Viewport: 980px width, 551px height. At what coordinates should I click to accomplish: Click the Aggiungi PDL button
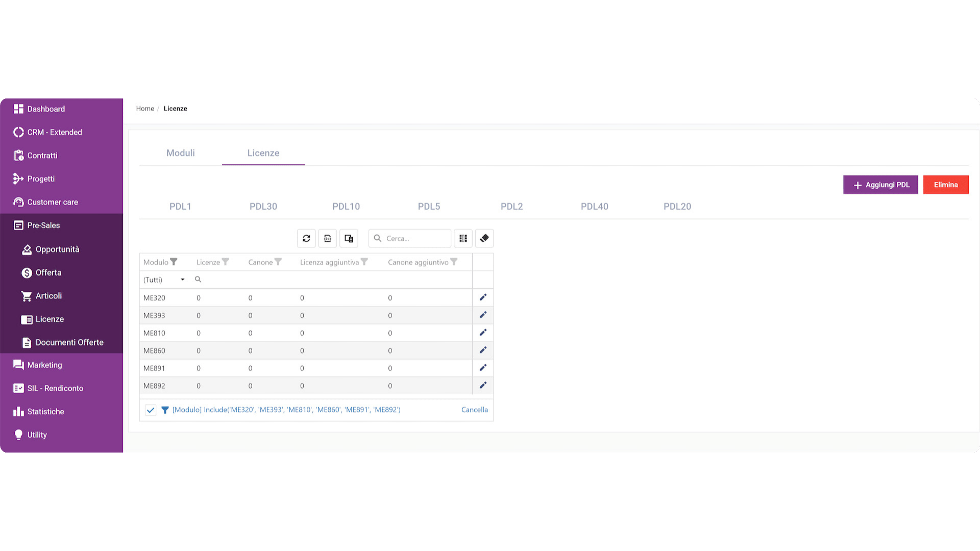click(880, 185)
